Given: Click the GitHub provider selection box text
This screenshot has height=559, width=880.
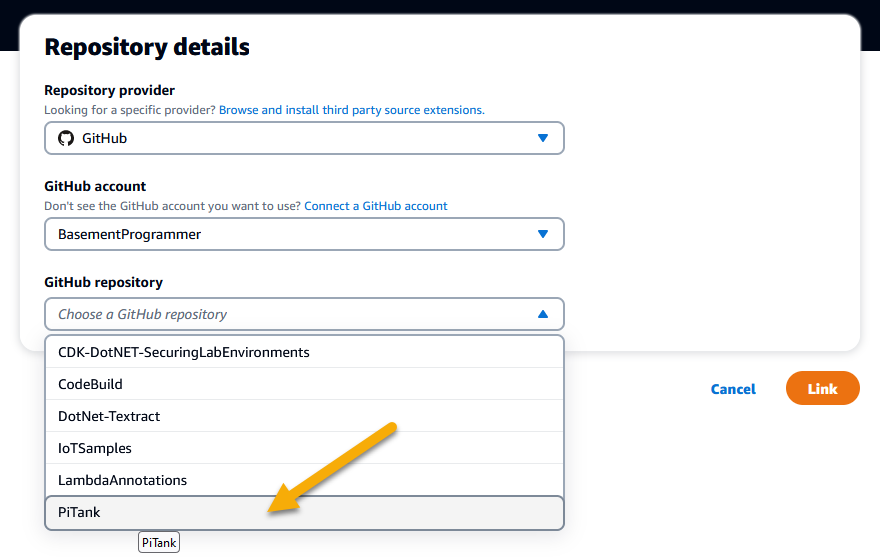Looking at the screenshot, I should 105,138.
